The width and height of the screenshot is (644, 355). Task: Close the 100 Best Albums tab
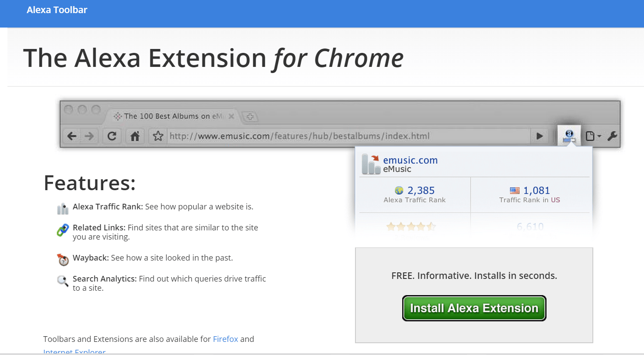click(231, 116)
